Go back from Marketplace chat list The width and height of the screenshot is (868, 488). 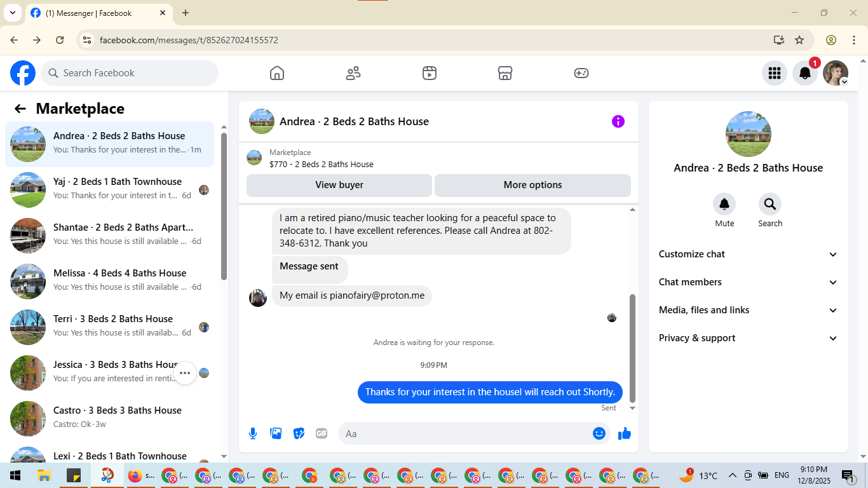[x=20, y=109]
